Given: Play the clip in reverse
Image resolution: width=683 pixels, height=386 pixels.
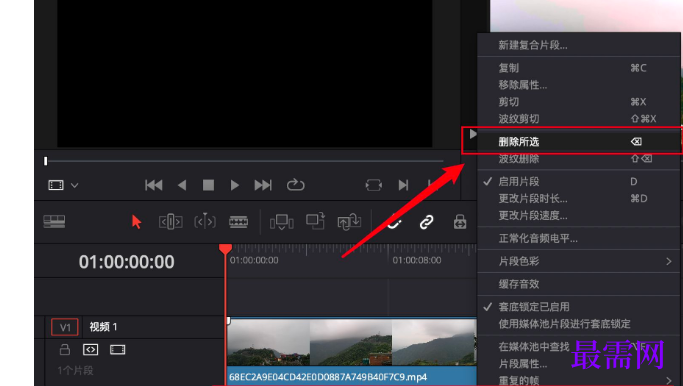Looking at the screenshot, I should (x=182, y=185).
